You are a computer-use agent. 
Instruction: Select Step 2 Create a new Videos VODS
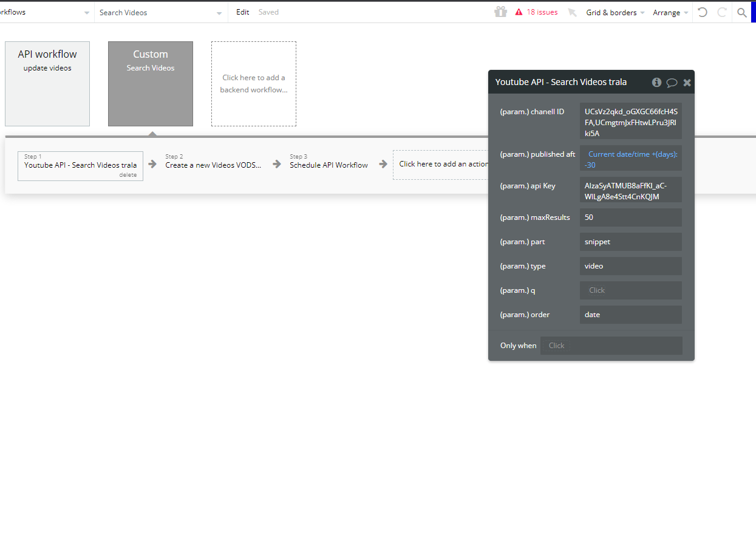(x=213, y=165)
